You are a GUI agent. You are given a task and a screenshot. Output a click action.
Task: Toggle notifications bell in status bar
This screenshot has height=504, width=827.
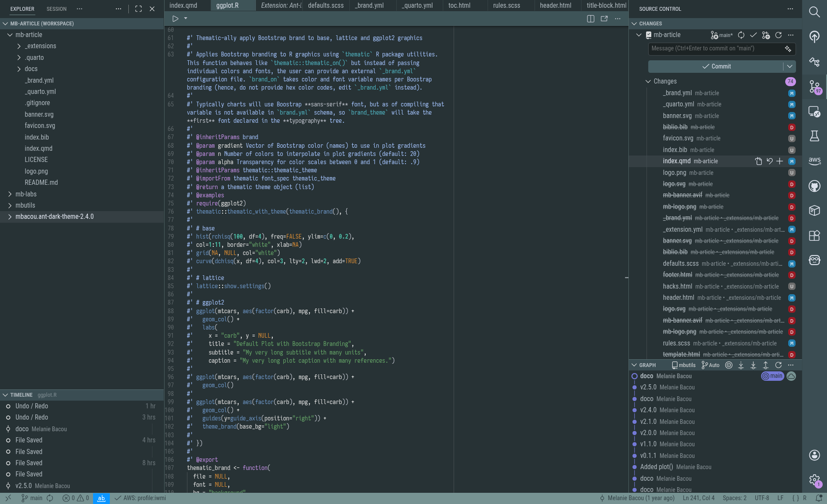pyautogui.click(x=818, y=498)
